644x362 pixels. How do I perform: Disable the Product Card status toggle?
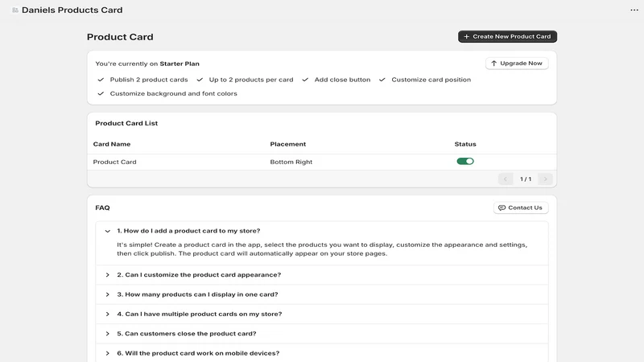point(465,162)
